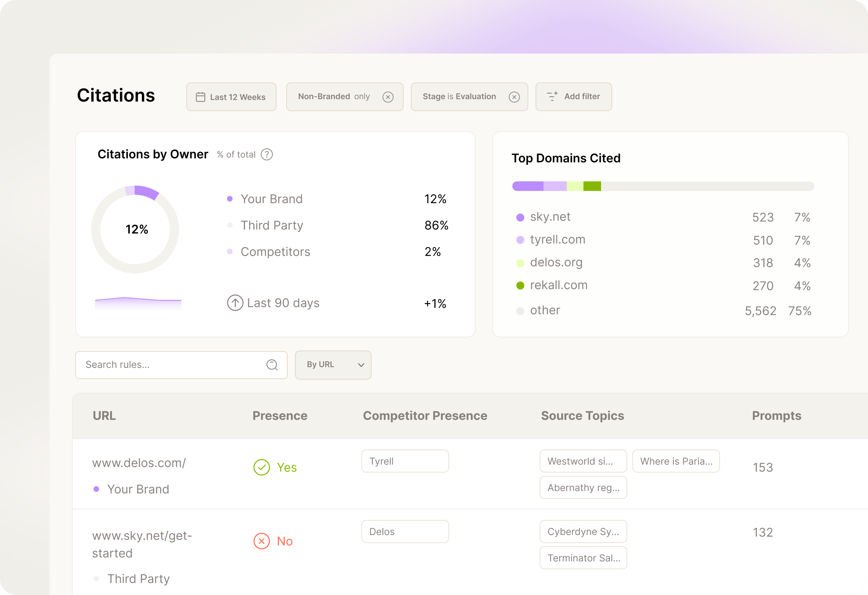Click the red No cross icon
This screenshot has width=868, height=595.
(262, 541)
